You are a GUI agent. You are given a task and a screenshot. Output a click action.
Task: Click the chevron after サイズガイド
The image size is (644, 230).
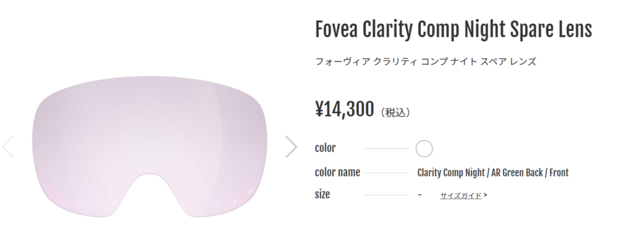(485, 195)
